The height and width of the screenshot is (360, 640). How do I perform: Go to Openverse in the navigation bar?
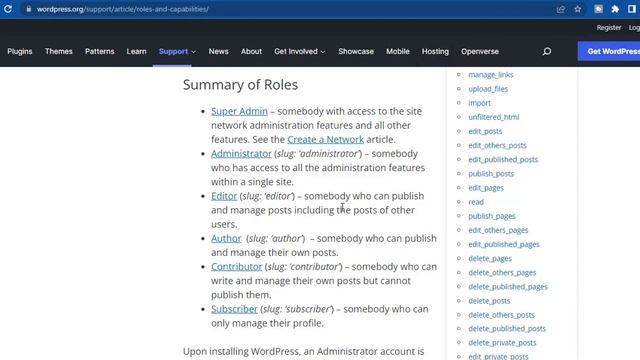click(480, 51)
